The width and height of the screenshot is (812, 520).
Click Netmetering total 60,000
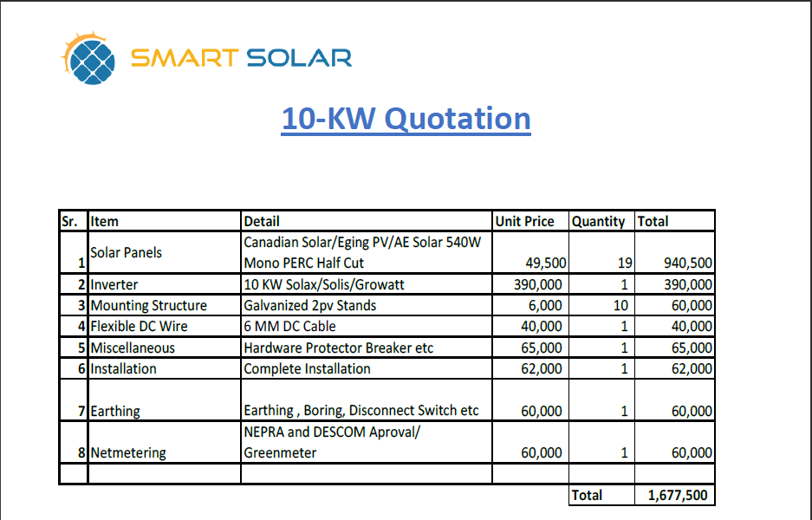tap(692, 452)
